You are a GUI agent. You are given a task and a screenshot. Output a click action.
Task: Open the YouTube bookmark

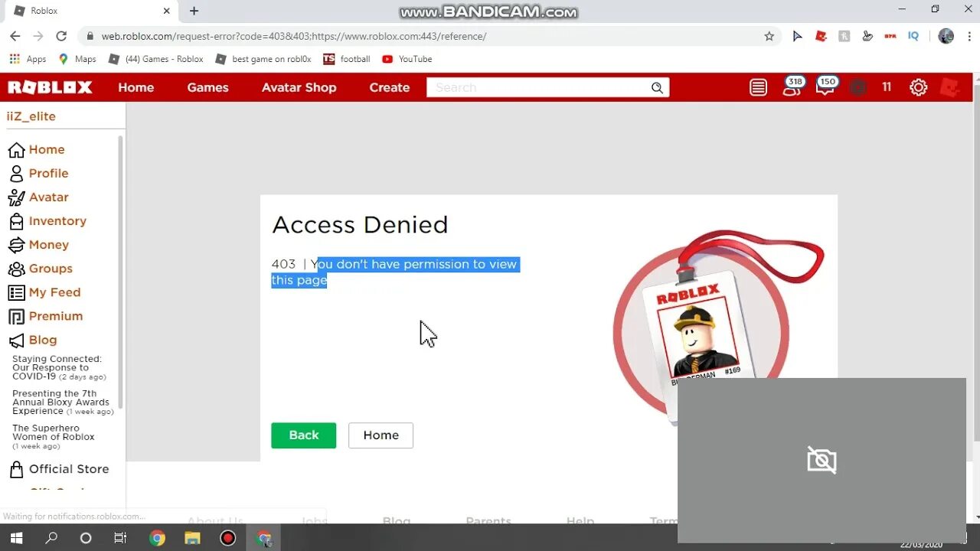pos(407,59)
